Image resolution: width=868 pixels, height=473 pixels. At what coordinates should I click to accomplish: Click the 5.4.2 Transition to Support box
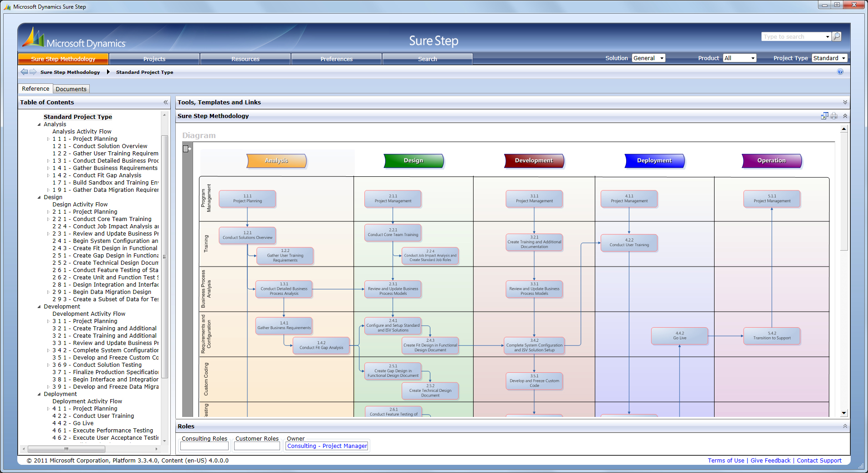[772, 336]
